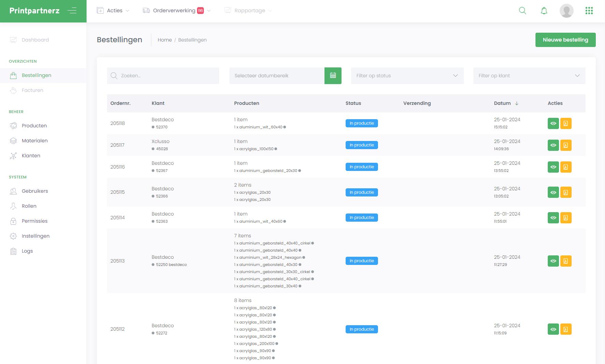Screen dimensions: 605x364
Task: Click yellow document icon for order 205113
Action: coord(566,261)
